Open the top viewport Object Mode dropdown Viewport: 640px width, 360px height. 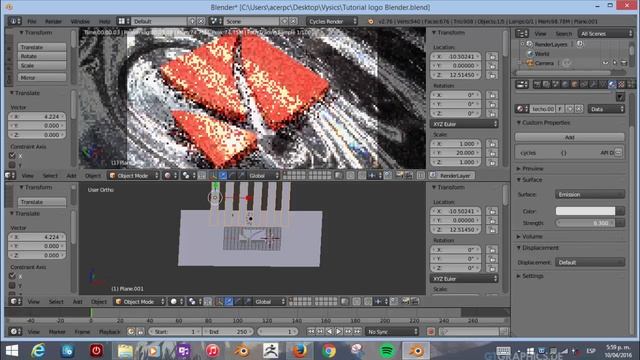(x=133, y=176)
